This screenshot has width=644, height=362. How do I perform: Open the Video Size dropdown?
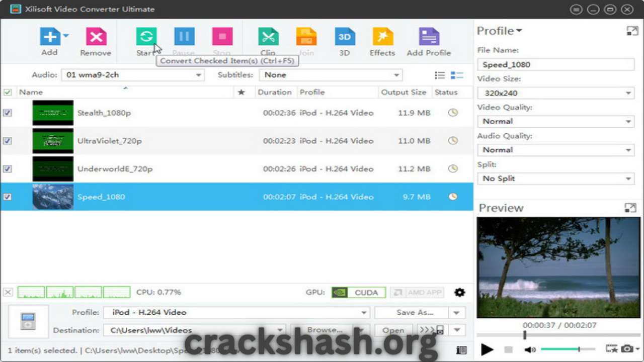tap(556, 93)
